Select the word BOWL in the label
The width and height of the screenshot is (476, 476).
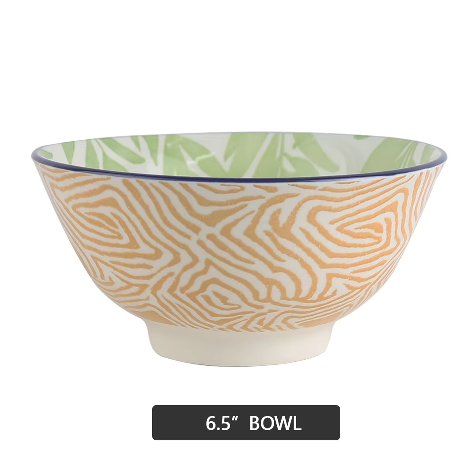pyautogui.click(x=275, y=423)
